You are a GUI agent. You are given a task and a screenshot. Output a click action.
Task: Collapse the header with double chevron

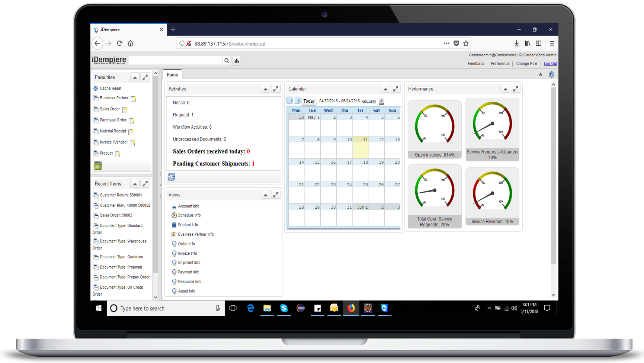tap(541, 75)
